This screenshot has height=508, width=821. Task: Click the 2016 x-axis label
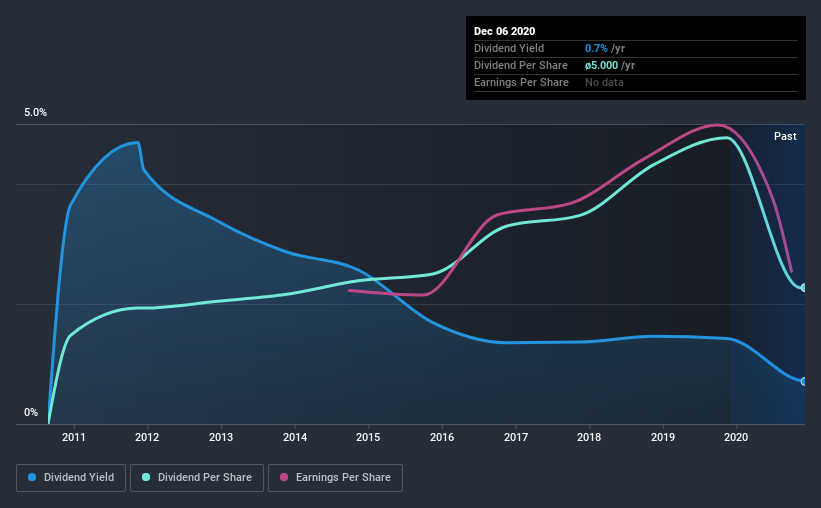(x=442, y=437)
